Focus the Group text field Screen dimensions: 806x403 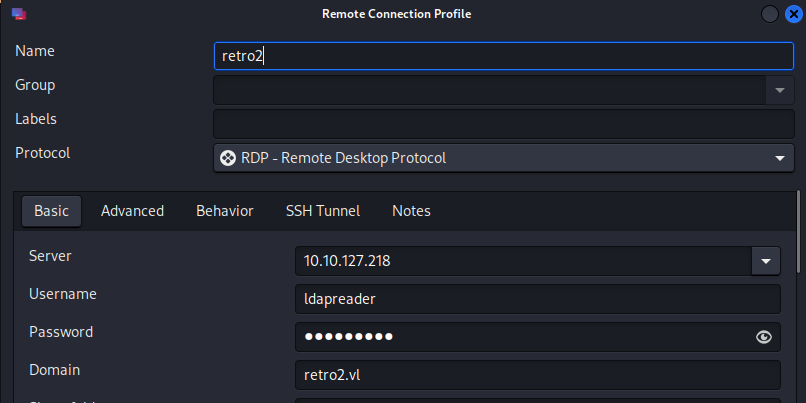click(x=489, y=90)
